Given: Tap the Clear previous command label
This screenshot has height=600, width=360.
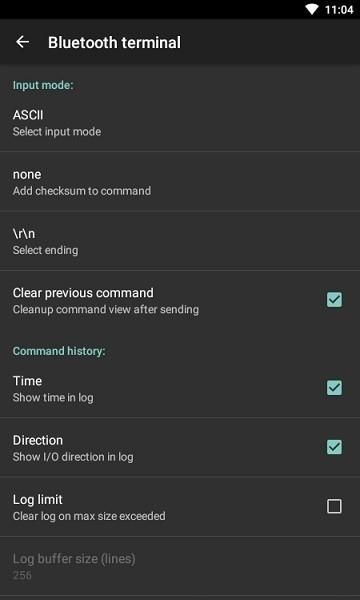Looking at the screenshot, I should point(83,293).
